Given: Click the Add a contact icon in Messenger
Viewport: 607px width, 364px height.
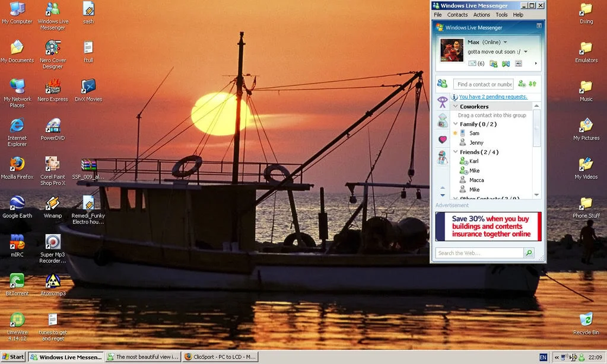Looking at the screenshot, I should [x=522, y=84].
